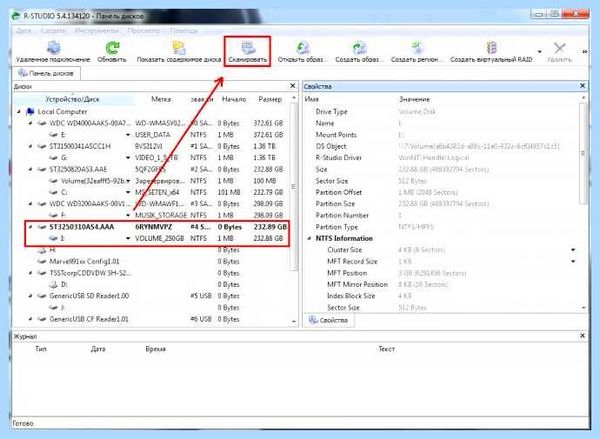The height and width of the screenshot is (439, 600).
Task: Click drive icon beside Marvell91xx Config
Action: tap(42, 261)
